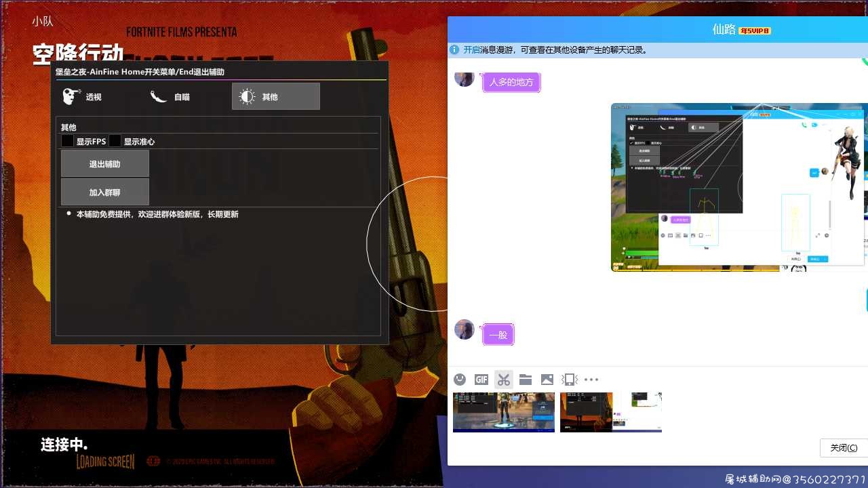Click the blue info icon in notice bar

pyautogui.click(x=455, y=50)
